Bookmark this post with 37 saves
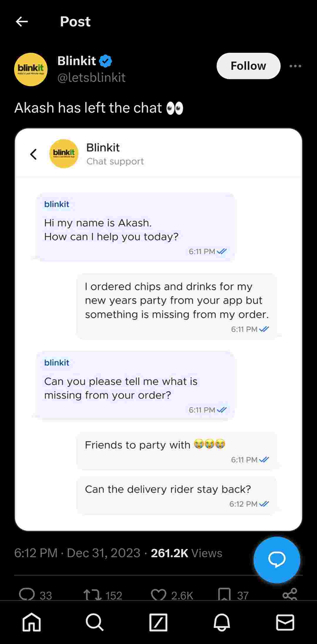 click(224, 595)
